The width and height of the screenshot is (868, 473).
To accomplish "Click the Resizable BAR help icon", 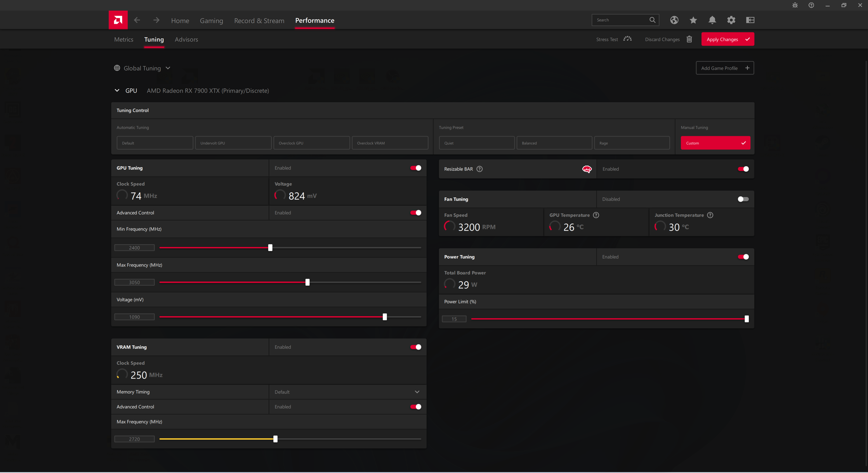I will click(479, 169).
